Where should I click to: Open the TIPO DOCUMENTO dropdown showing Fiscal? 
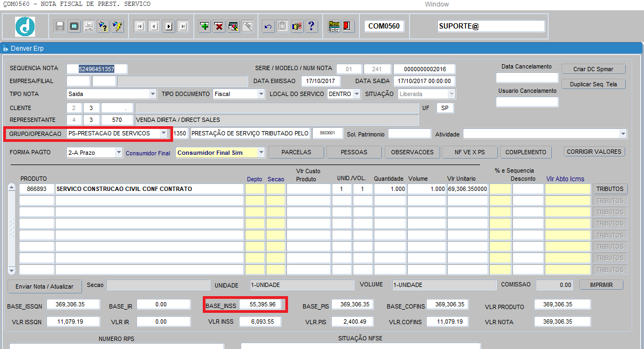(261, 94)
